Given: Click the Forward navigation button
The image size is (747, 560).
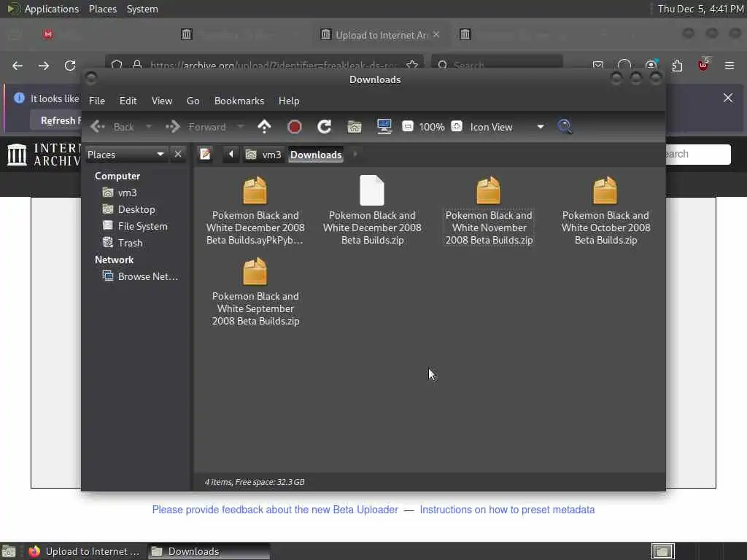Looking at the screenshot, I should (196, 127).
